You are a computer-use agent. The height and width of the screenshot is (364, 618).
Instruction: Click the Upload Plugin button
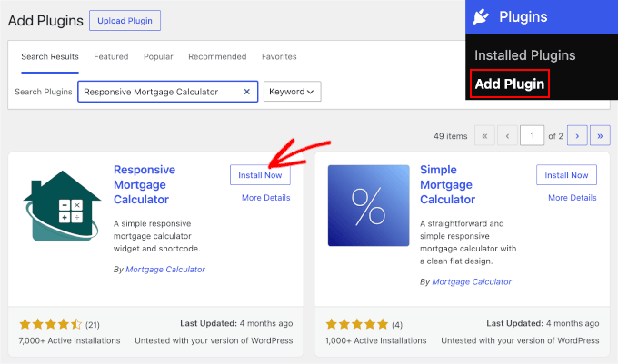[x=125, y=21]
